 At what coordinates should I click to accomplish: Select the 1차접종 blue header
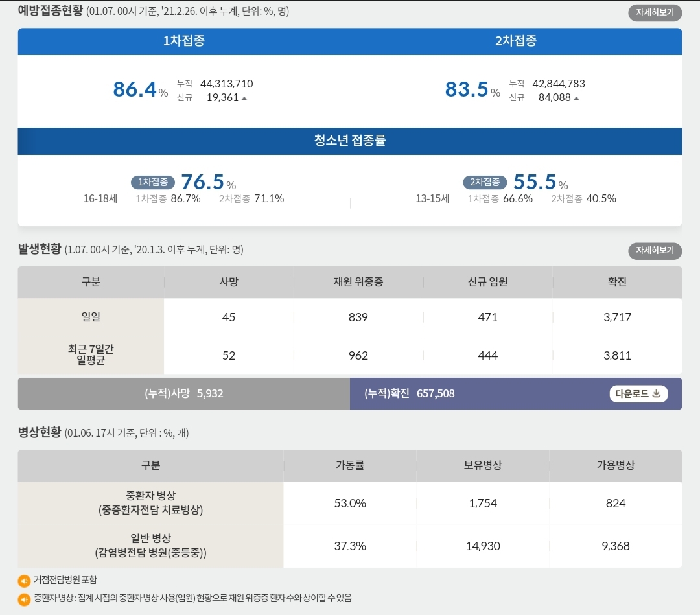(x=184, y=41)
